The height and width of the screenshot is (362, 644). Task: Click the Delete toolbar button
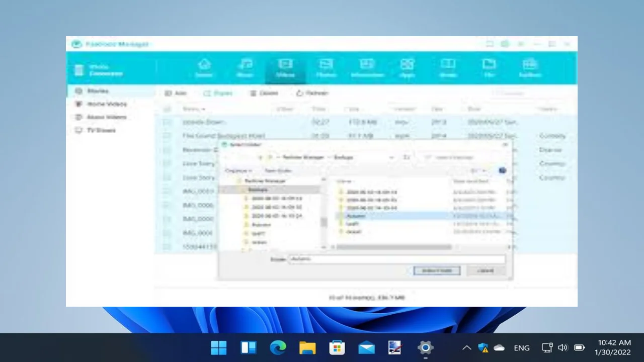[x=264, y=93]
